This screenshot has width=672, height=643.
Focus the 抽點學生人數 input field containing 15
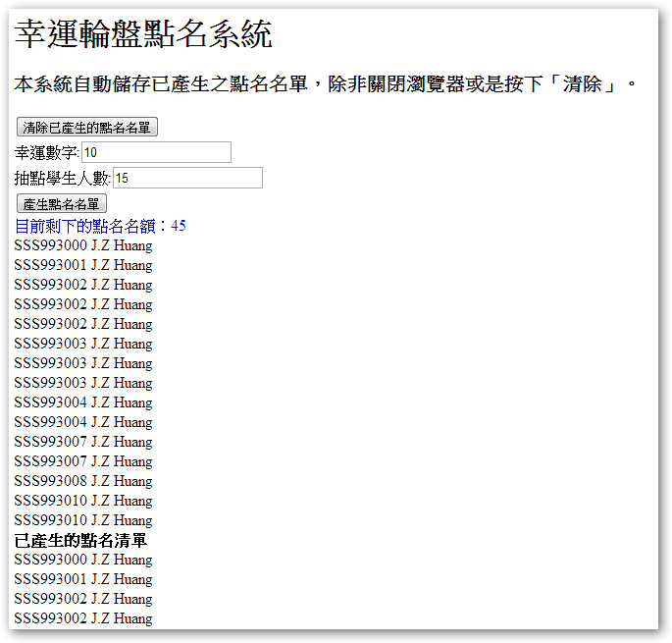(x=187, y=178)
